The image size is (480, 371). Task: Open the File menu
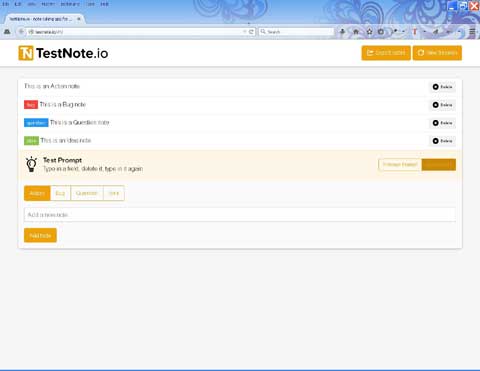(x=6, y=4)
